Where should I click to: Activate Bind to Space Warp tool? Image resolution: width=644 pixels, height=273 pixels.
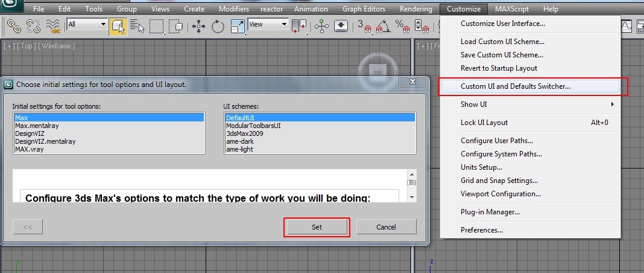[53, 27]
